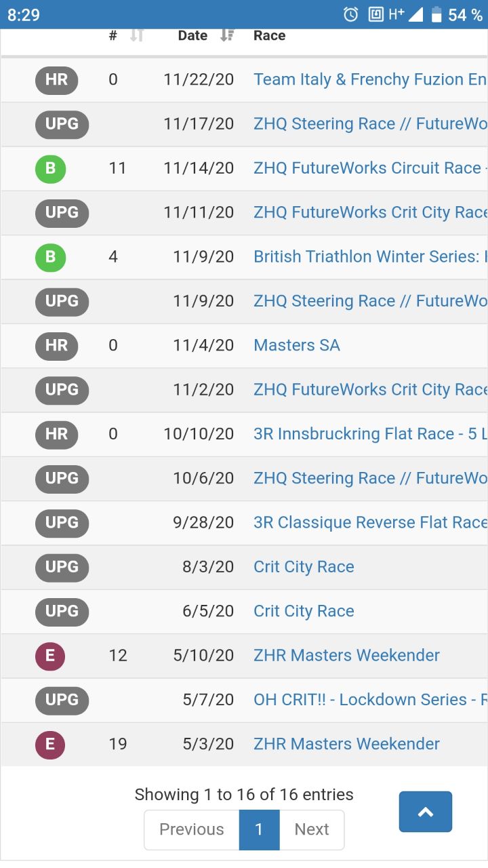Tap the UPG badge on the 11/17/20 row
The height and width of the screenshot is (868, 488).
tap(62, 124)
